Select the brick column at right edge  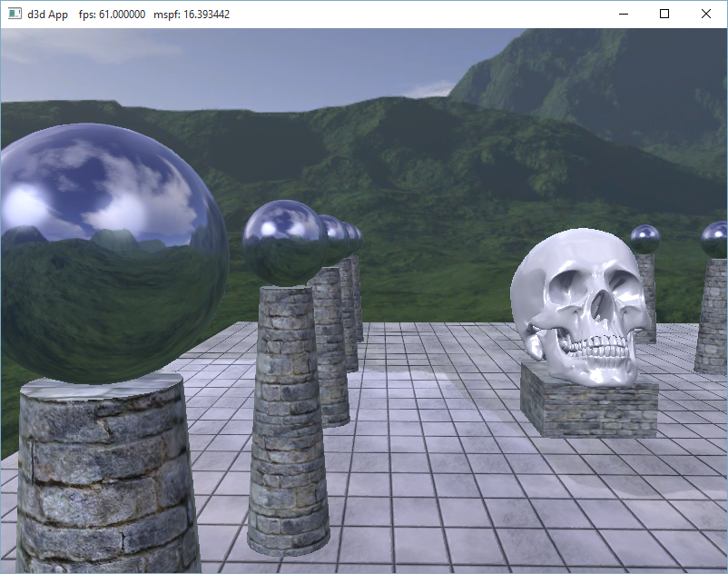pos(713,318)
